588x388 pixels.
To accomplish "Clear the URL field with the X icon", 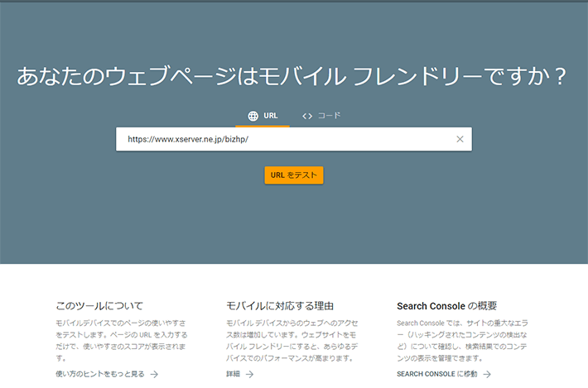I will (x=460, y=139).
